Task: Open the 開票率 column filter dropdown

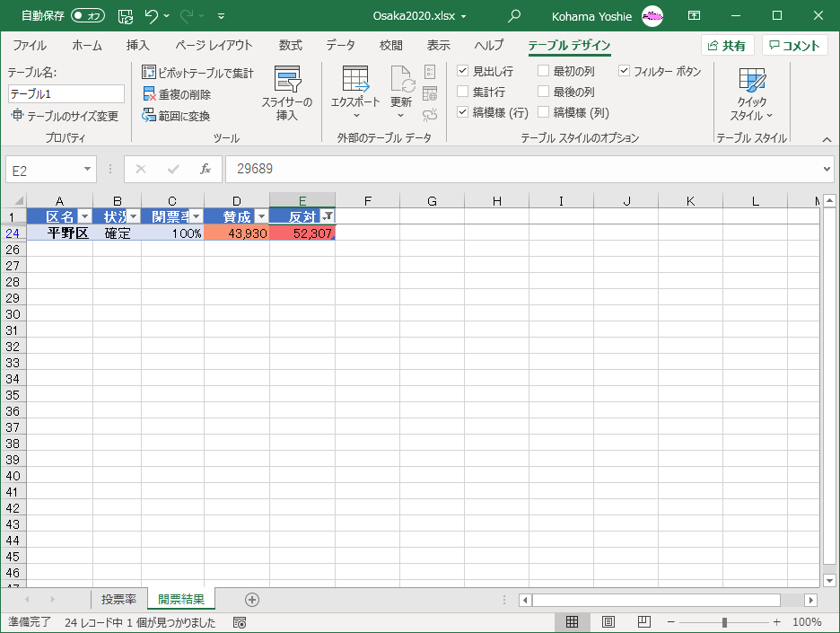Action: click(196, 216)
